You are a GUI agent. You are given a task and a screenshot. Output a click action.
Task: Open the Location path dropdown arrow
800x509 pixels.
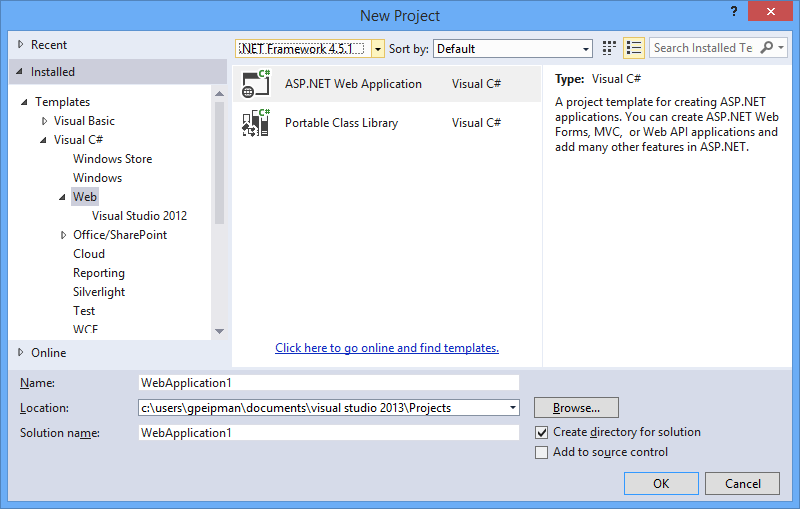click(x=513, y=408)
